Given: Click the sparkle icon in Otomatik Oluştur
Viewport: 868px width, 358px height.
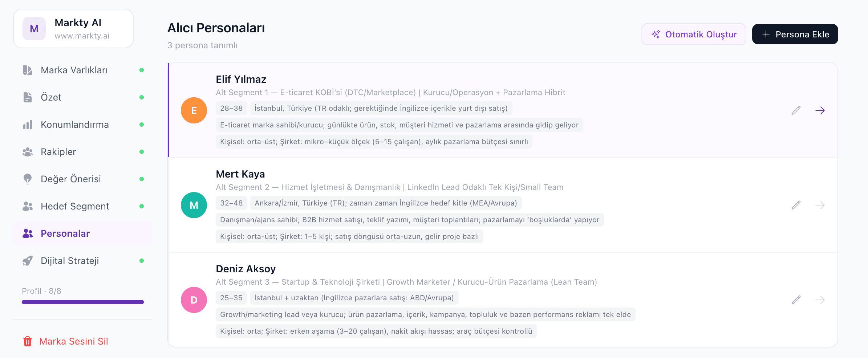Looking at the screenshot, I should click(x=656, y=34).
